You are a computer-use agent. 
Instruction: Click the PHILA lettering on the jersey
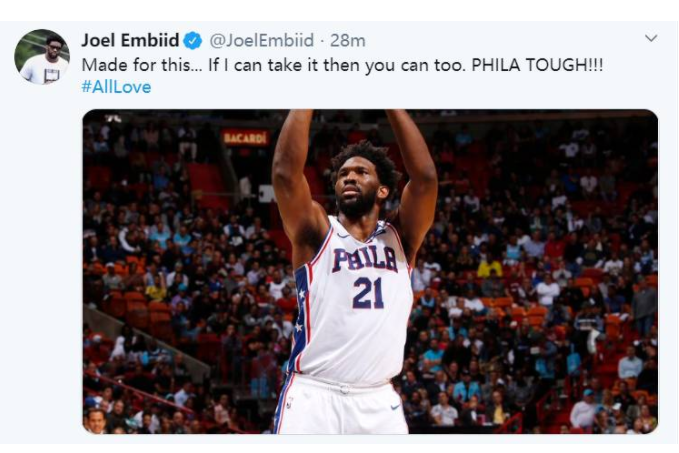coord(365,259)
